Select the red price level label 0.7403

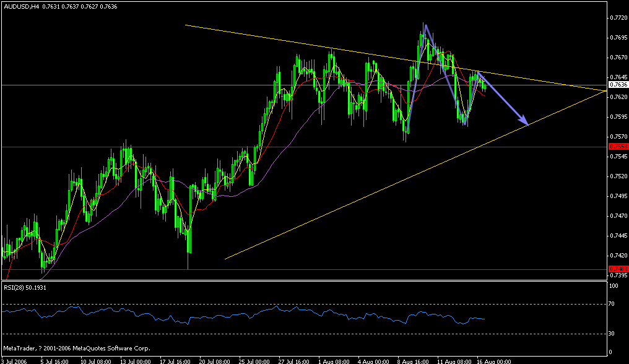tap(618, 269)
